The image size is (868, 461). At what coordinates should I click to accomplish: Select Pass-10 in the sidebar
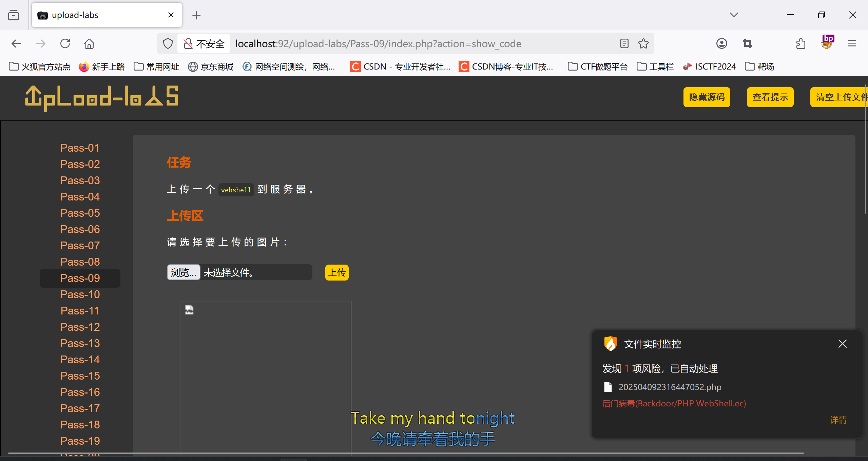pos(80,294)
